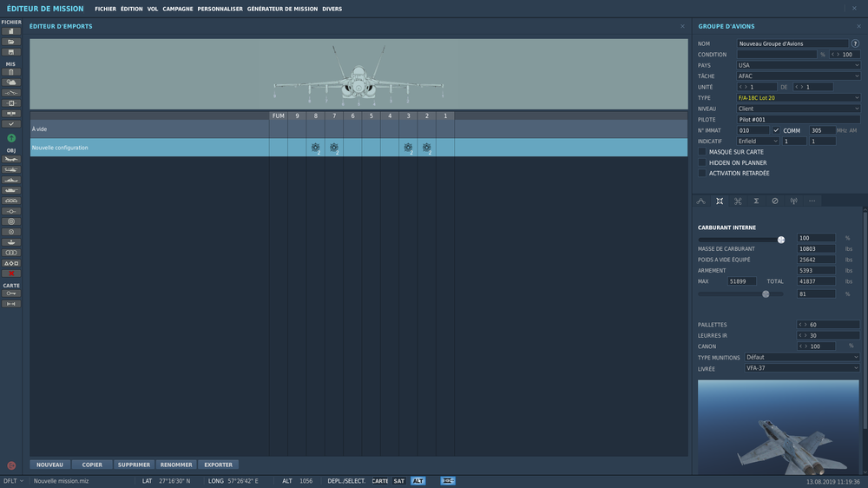
Task: Open the route tab icon
Action: click(700, 201)
